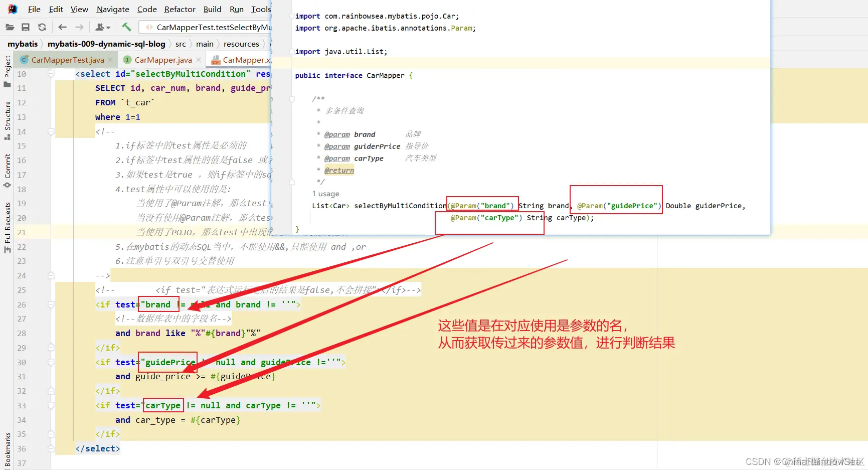Open the Bookmarks tool window

(x=7, y=449)
